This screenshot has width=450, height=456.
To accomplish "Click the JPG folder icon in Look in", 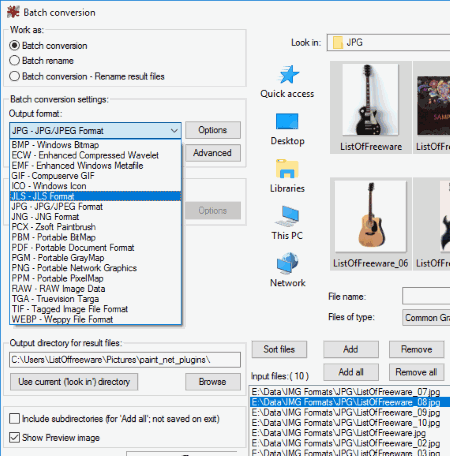I will [x=338, y=43].
